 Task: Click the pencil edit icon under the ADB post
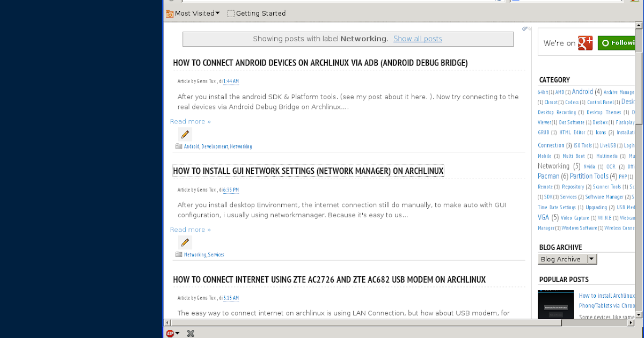[x=185, y=134]
